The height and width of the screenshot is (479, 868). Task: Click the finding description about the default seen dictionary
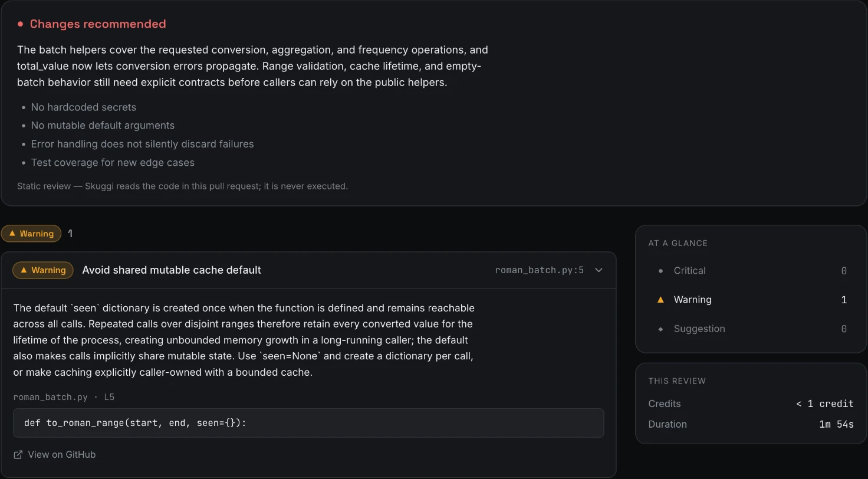point(244,340)
